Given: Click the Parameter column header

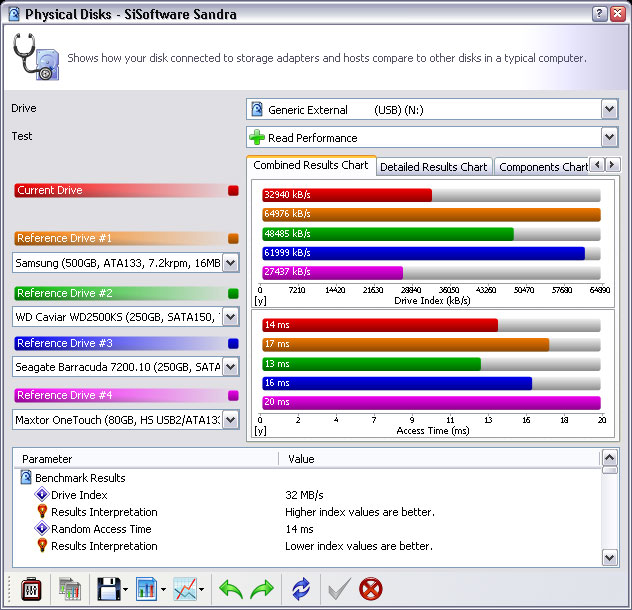Looking at the screenshot, I should point(146,459).
